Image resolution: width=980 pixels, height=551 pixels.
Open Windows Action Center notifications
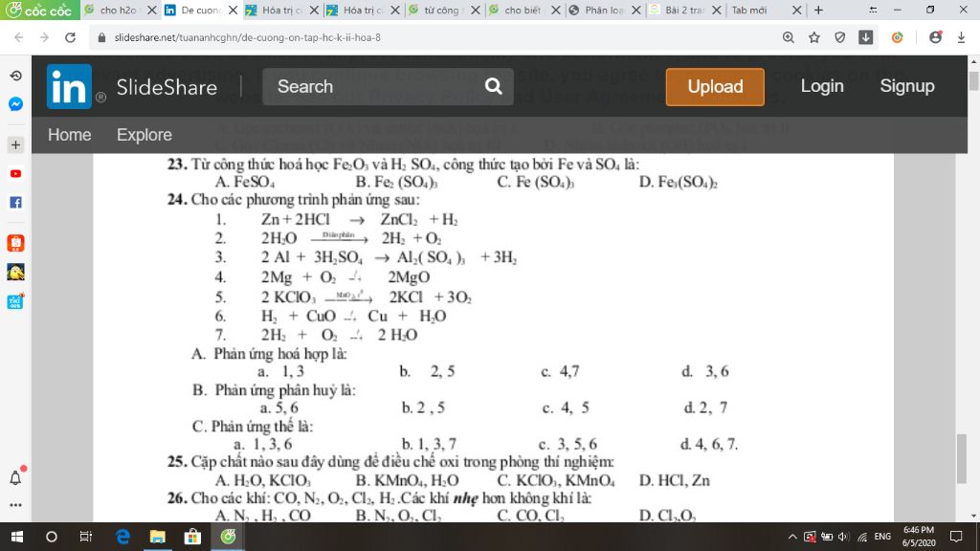click(956, 537)
